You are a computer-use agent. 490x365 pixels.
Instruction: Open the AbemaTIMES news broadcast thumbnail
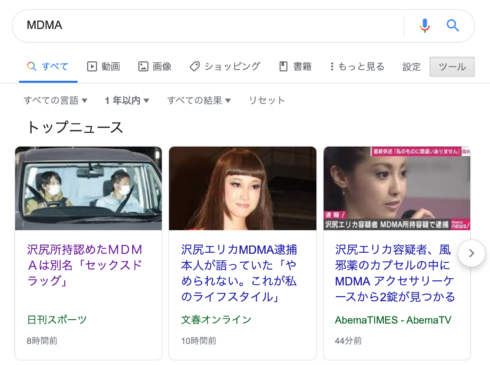pyautogui.click(x=397, y=188)
